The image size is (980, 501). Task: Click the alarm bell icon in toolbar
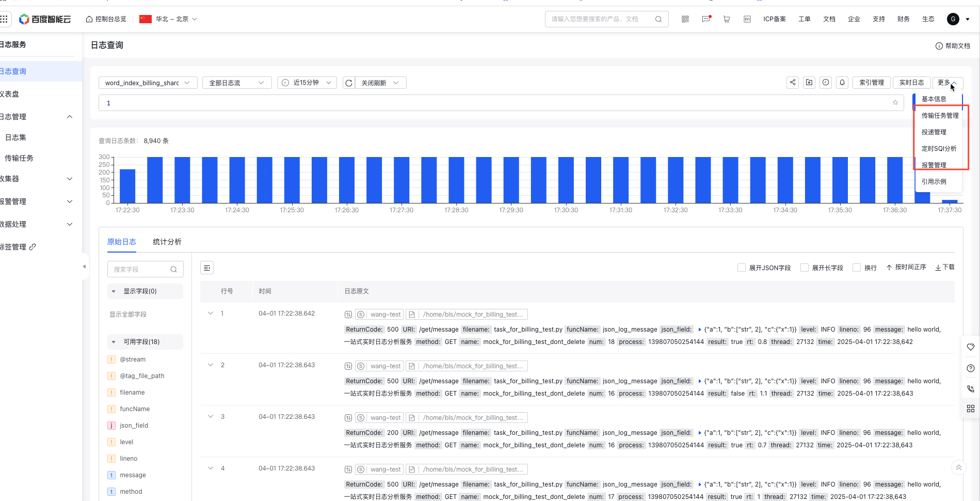point(842,82)
